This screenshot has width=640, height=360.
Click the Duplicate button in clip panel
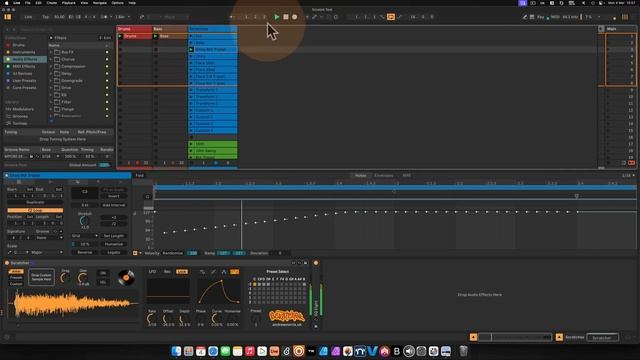(x=35, y=202)
